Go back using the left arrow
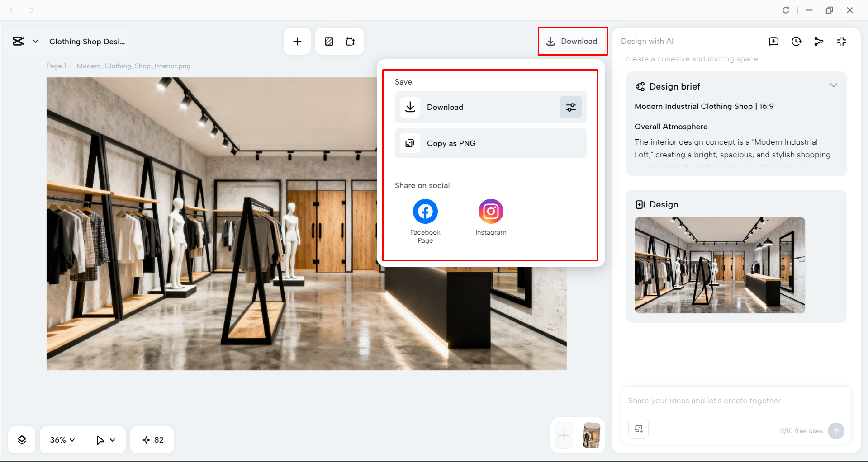868x462 pixels. pos(12,10)
